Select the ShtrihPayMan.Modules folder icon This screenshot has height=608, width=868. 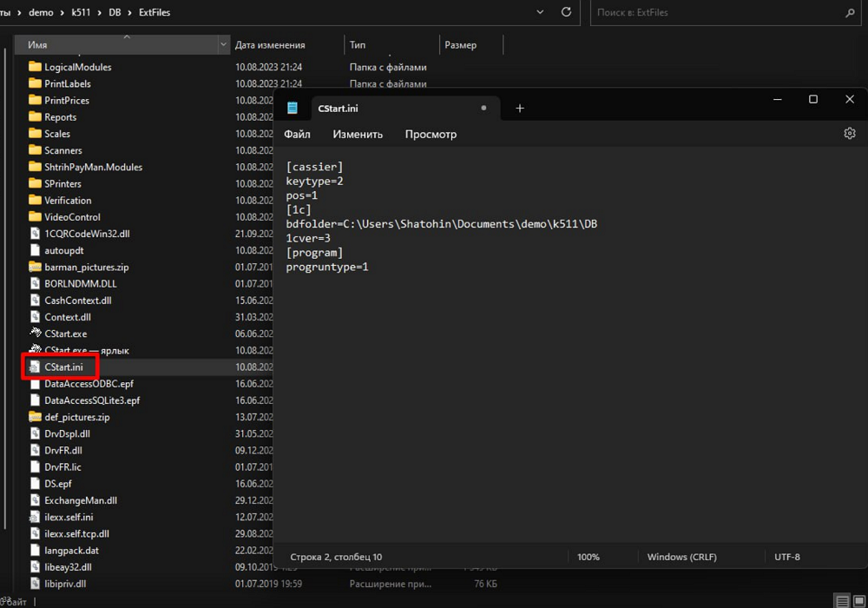(x=35, y=167)
